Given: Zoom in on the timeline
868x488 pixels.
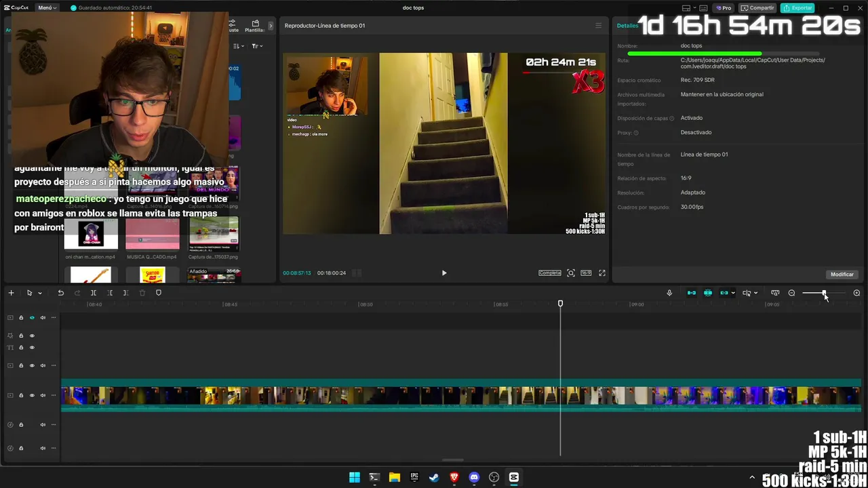Looking at the screenshot, I should coord(856,293).
